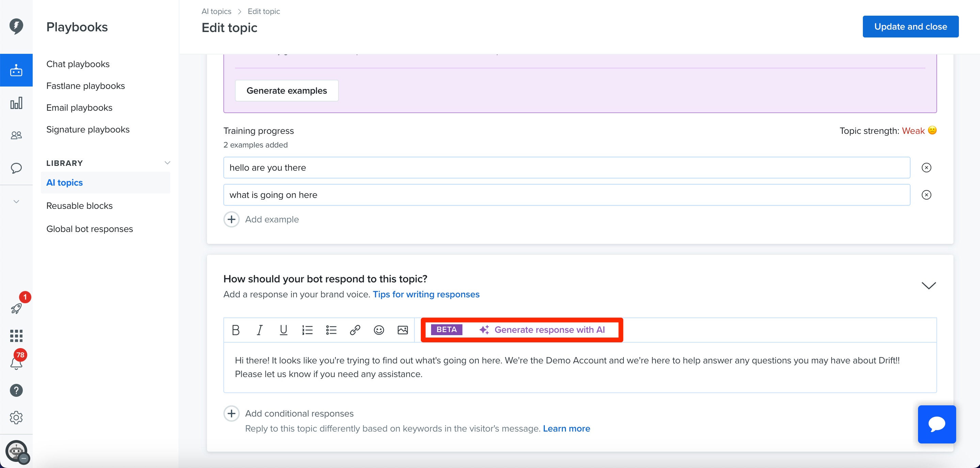
Task: Open the Learn more link
Action: click(567, 429)
